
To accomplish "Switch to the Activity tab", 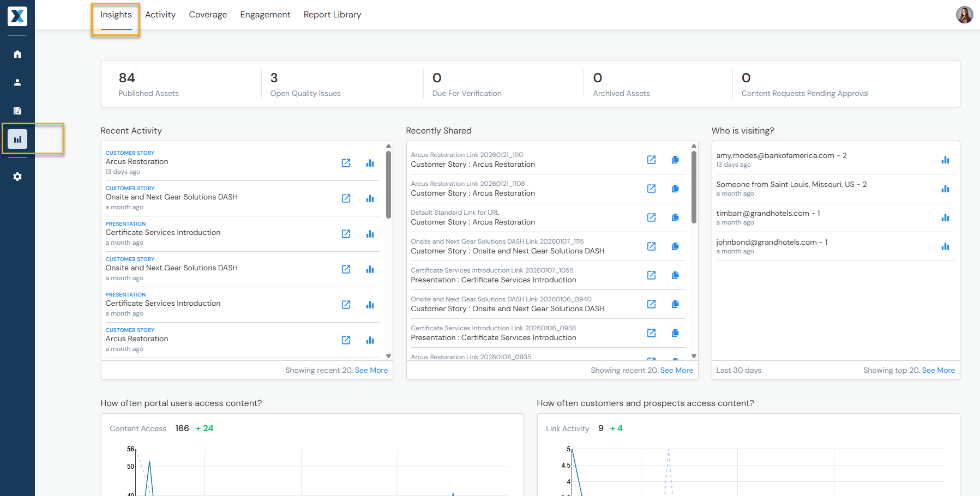I will pyautogui.click(x=160, y=15).
